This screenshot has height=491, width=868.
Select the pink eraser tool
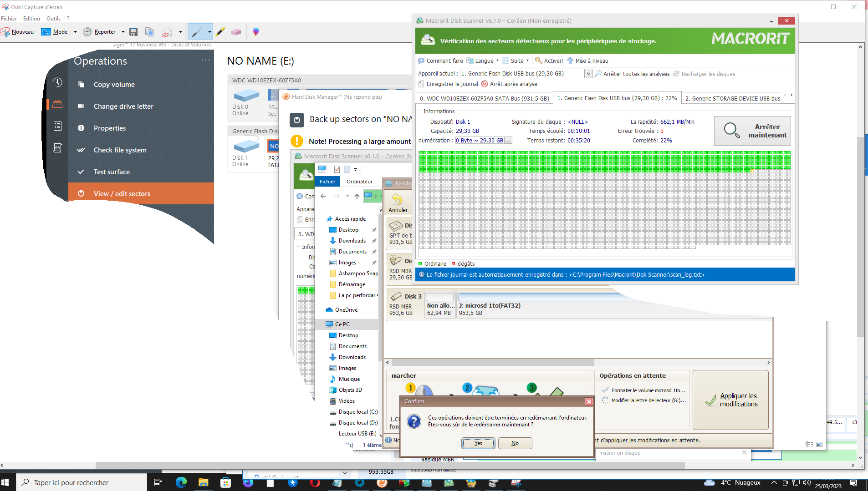tap(236, 32)
